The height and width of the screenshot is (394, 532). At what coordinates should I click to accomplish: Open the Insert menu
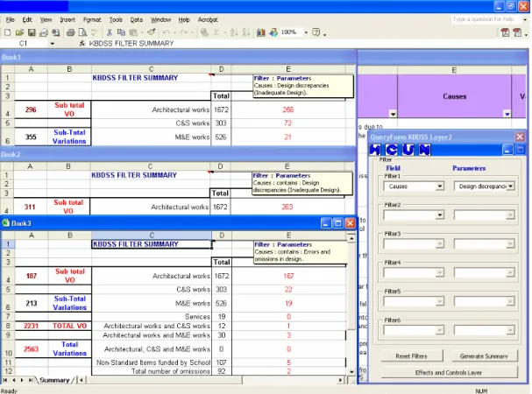(67, 19)
